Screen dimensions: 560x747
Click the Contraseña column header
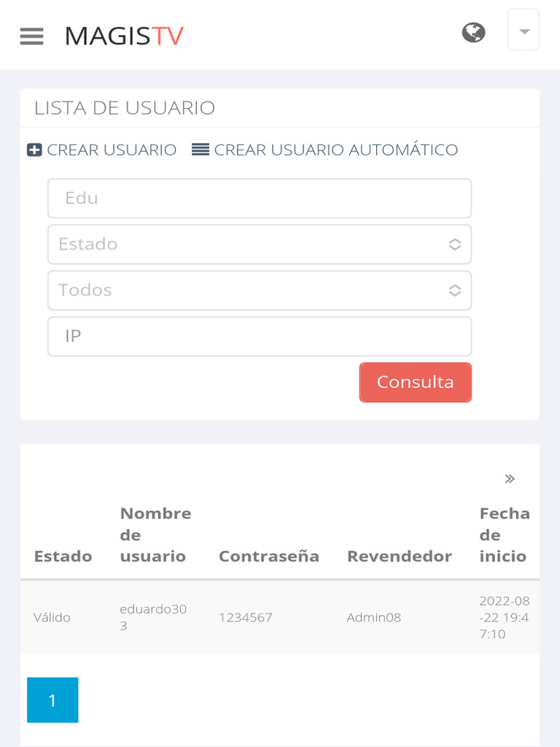(269, 557)
